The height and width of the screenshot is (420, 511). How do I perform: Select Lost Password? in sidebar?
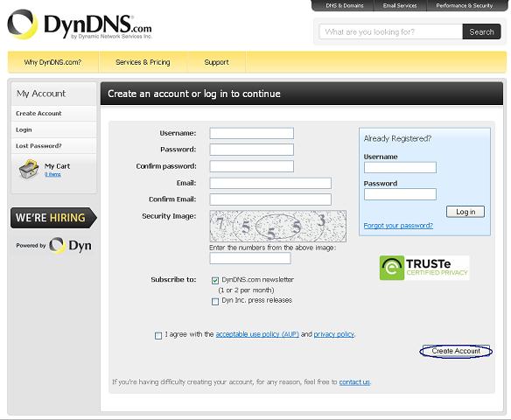click(53, 145)
